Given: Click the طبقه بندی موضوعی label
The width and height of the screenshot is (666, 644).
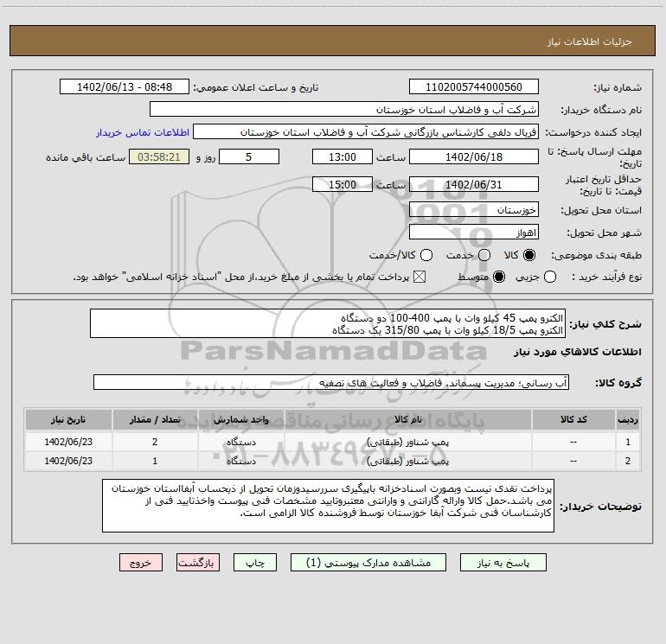Looking at the screenshot, I should point(596,255).
